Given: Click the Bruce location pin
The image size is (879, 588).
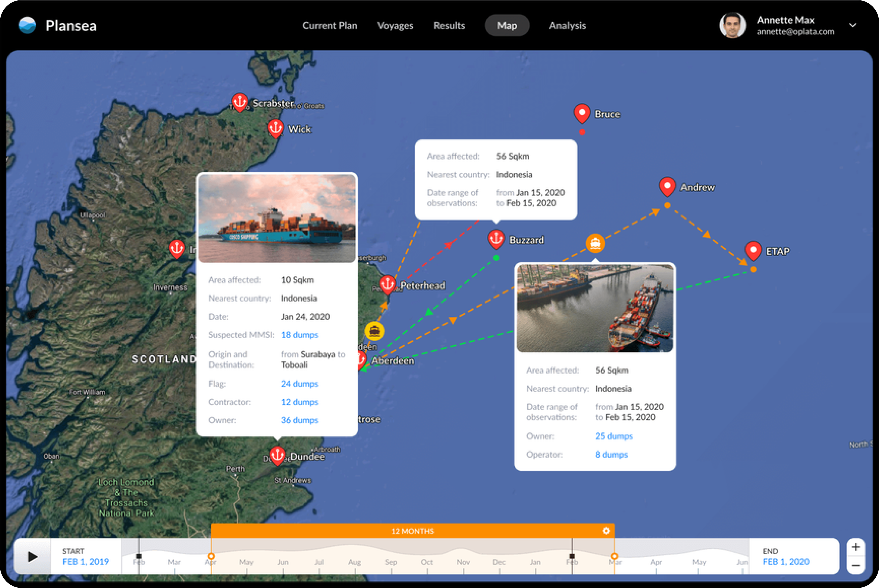Looking at the screenshot, I should tap(582, 113).
